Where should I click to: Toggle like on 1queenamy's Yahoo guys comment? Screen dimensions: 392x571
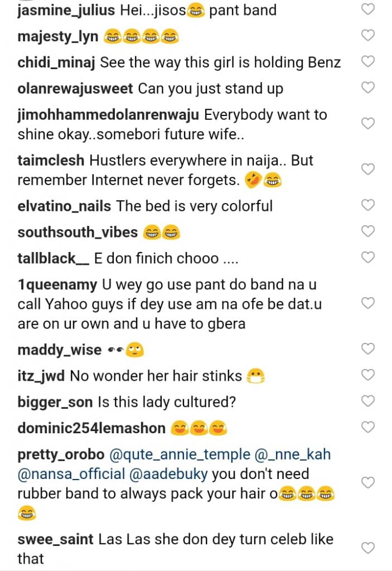(367, 303)
